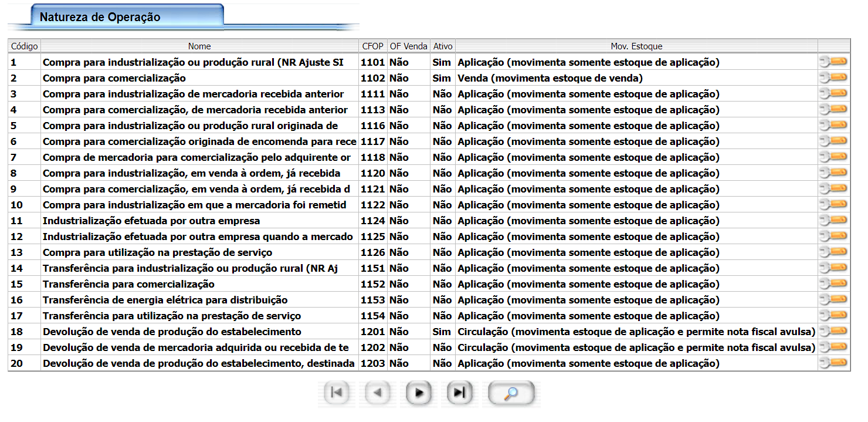Screen dimensions: 868x422
Task: Click edit icon on row 11 Industrialização
Action: point(833,220)
